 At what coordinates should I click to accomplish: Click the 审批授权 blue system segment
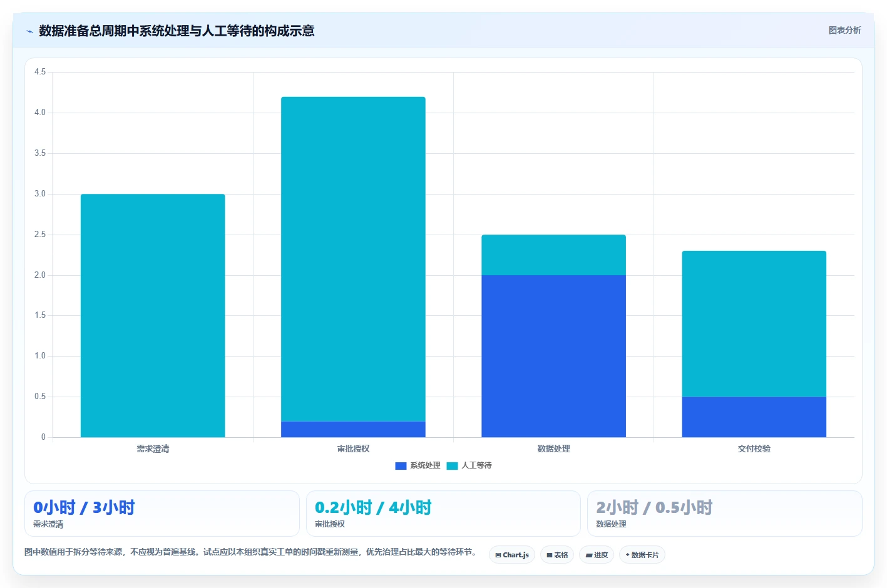tap(353, 429)
